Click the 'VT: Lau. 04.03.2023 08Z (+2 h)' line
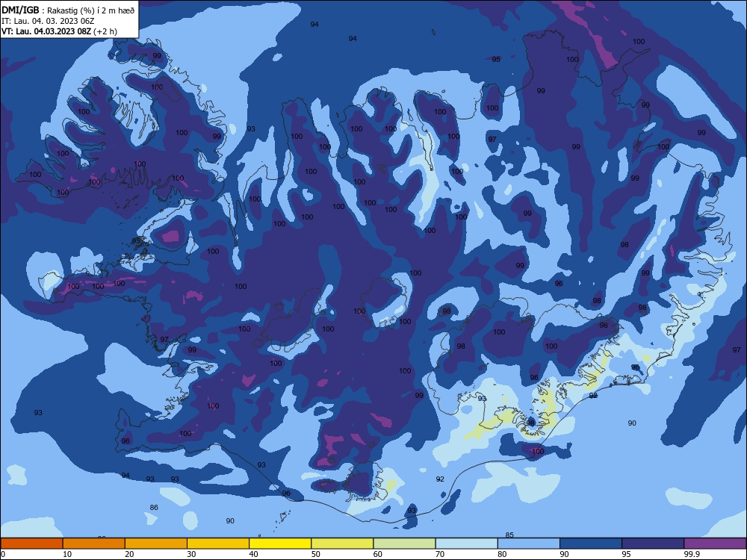The width and height of the screenshot is (747, 560). [59, 31]
